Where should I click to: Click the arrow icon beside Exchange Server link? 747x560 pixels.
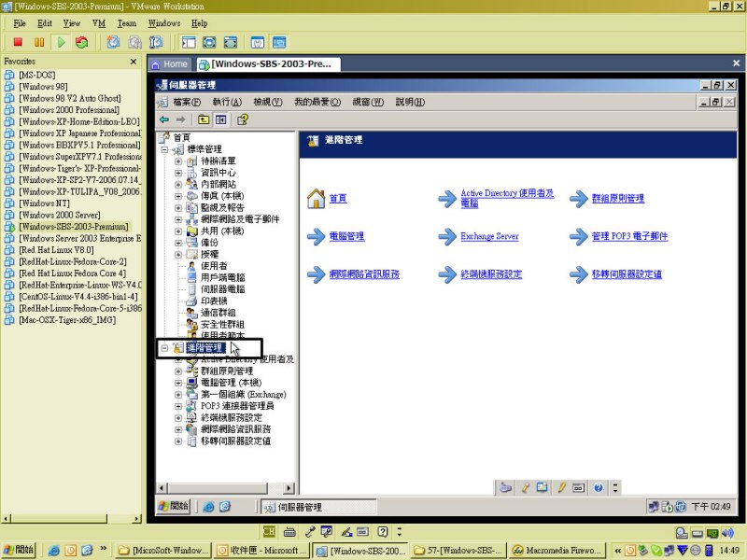[447, 236]
